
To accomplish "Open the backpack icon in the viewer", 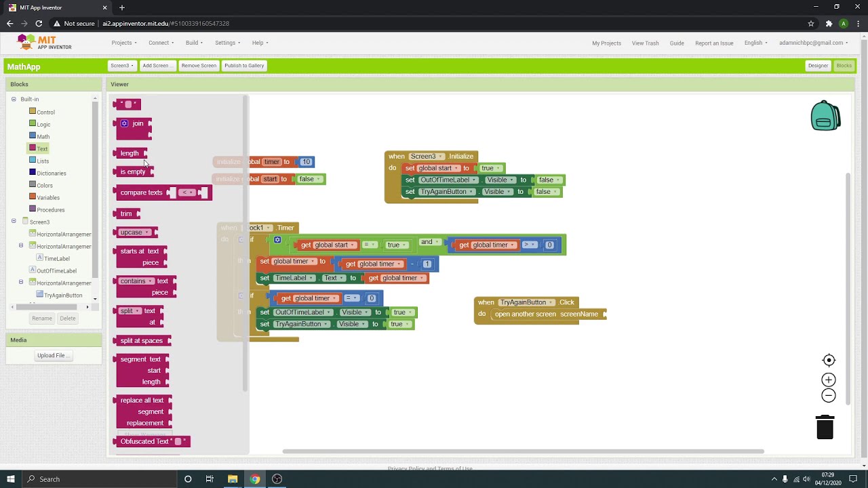I will (825, 116).
